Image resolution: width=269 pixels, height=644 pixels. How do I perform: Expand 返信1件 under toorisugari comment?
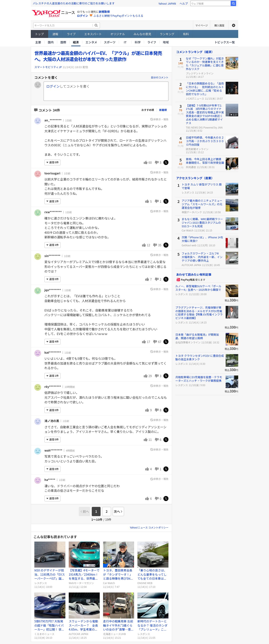coord(52,201)
